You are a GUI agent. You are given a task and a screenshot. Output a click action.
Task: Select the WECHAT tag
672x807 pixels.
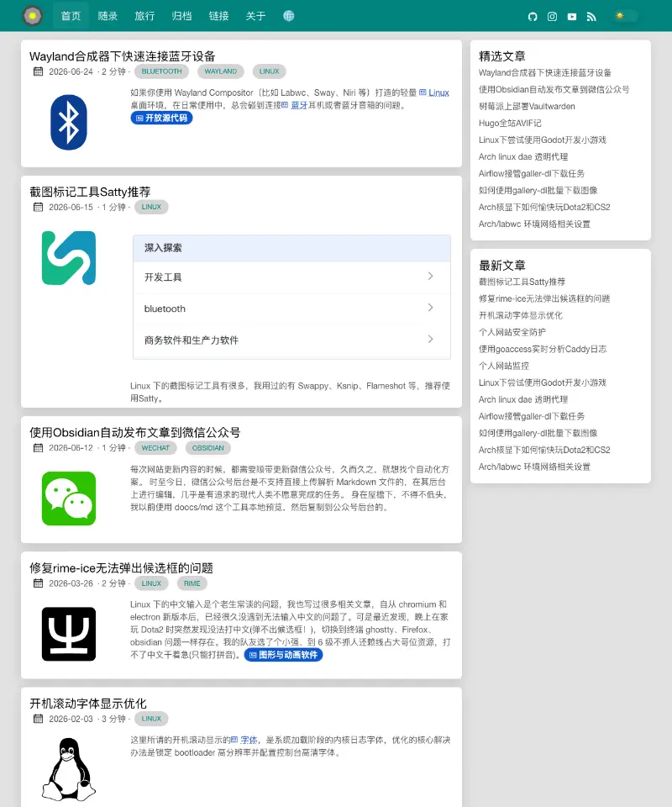155,448
